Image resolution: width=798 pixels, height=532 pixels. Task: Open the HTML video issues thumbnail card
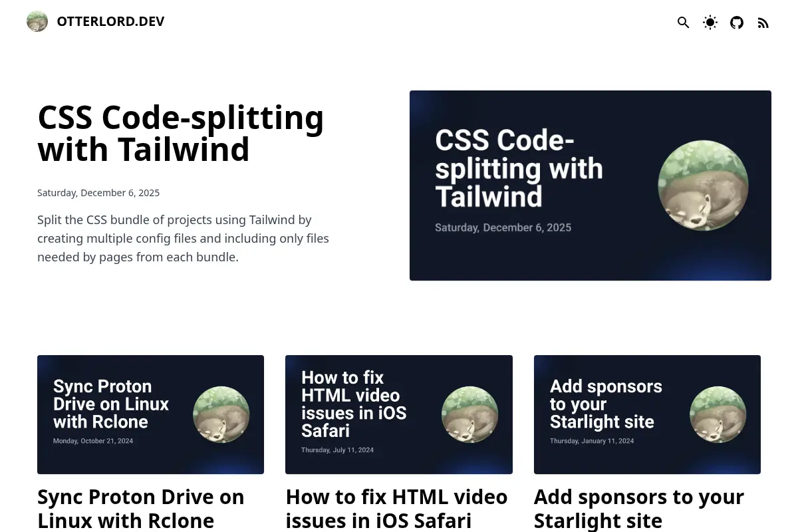(399, 414)
